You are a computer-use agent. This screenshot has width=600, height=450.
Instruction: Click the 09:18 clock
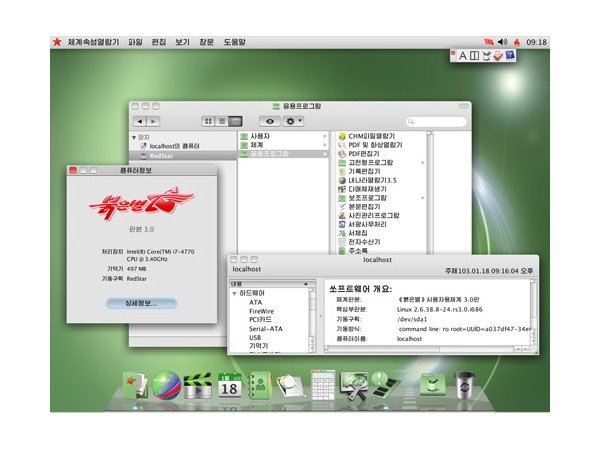point(536,42)
